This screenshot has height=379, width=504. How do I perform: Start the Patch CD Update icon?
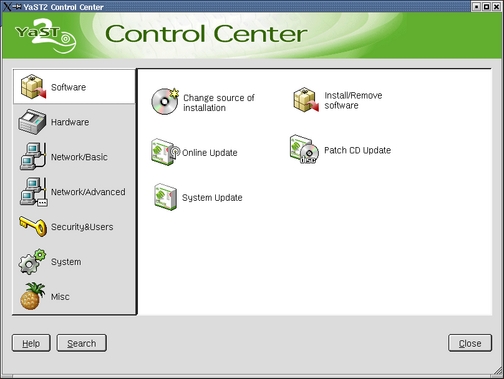pyautogui.click(x=304, y=149)
